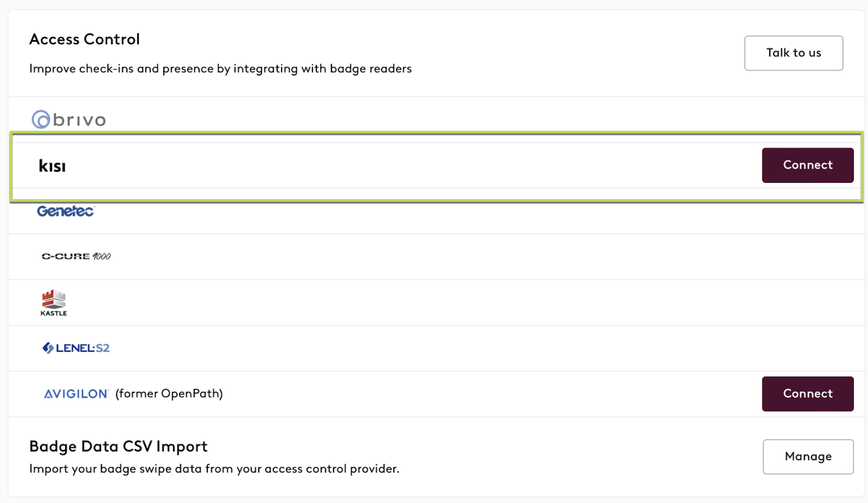Open Manage for Badge Data CSV Import
Image resolution: width=868 pixels, height=503 pixels.
[808, 457]
